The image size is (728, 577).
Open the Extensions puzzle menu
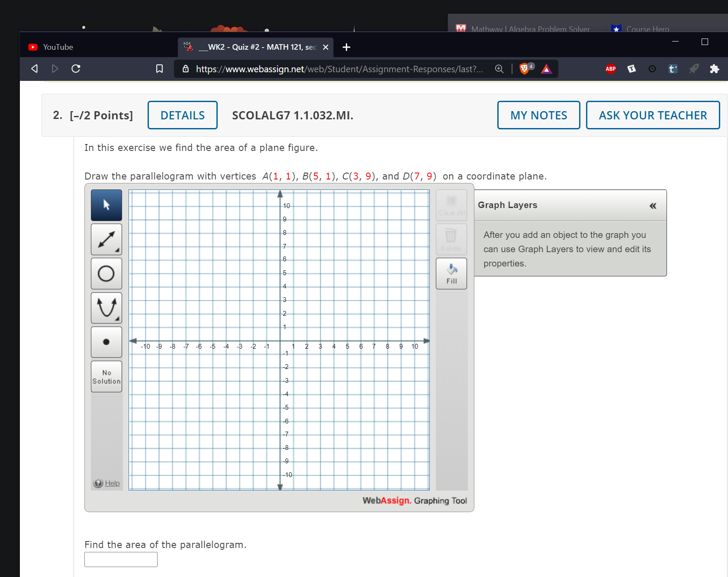(715, 69)
